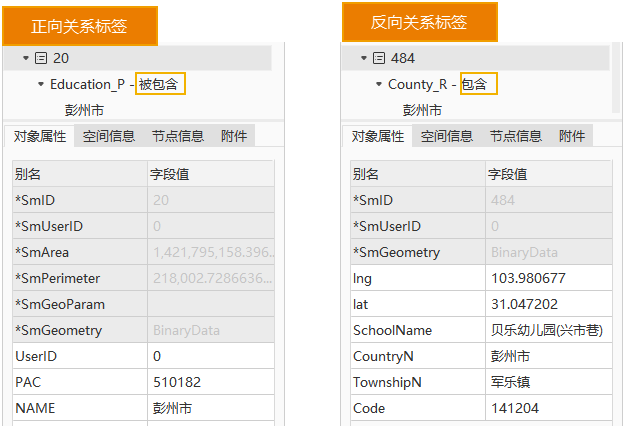Image resolution: width=623 pixels, height=426 pixels.
Task: Collapse the tree node 484
Action: click(x=363, y=59)
